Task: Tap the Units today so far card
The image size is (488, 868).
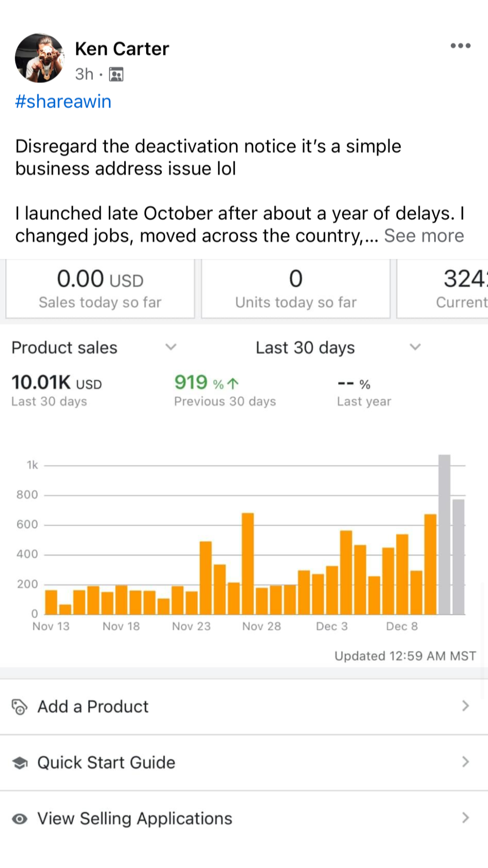Action: tap(296, 289)
